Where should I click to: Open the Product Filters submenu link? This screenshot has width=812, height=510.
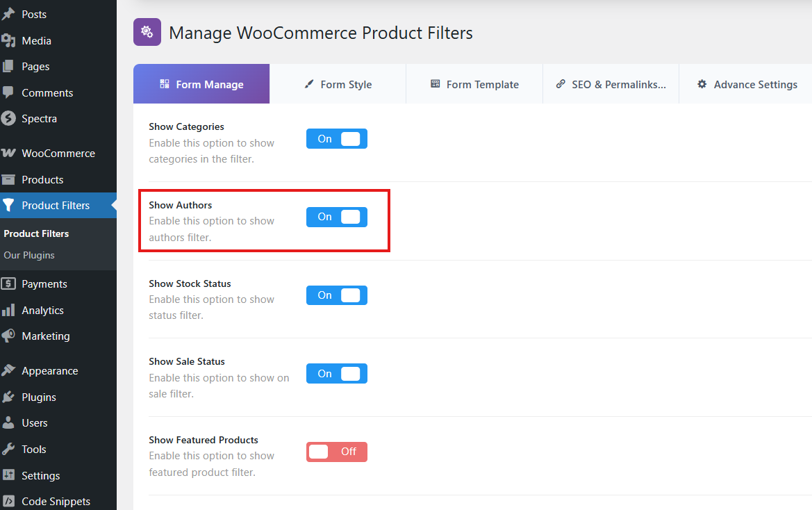coord(36,233)
